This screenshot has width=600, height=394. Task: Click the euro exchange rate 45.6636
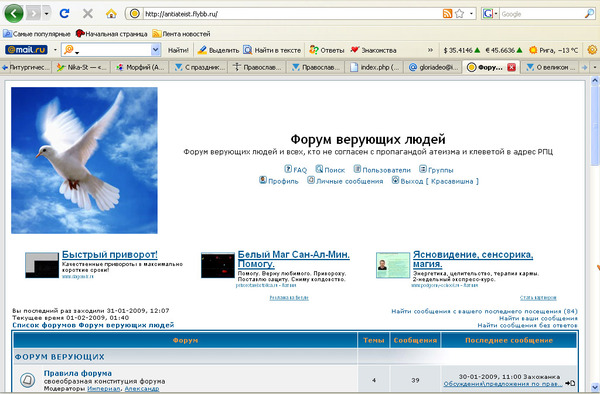[504, 50]
